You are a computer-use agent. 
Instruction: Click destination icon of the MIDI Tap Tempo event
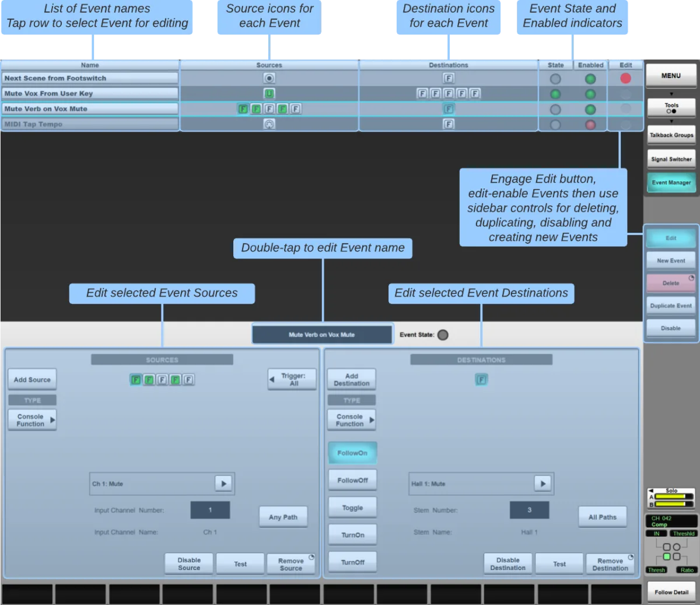tap(449, 124)
